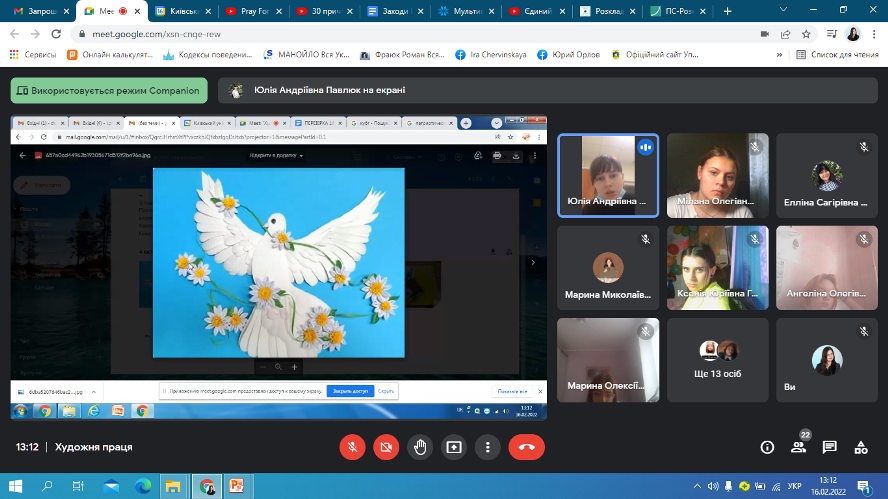Open the Windows Start menu

click(x=15, y=486)
